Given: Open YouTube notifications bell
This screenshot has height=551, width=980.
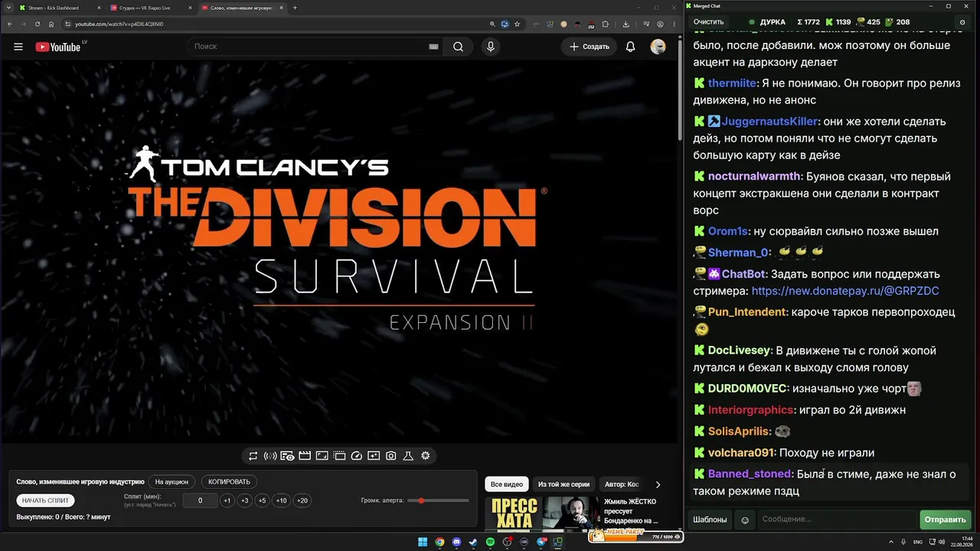Looking at the screenshot, I should click(x=630, y=47).
